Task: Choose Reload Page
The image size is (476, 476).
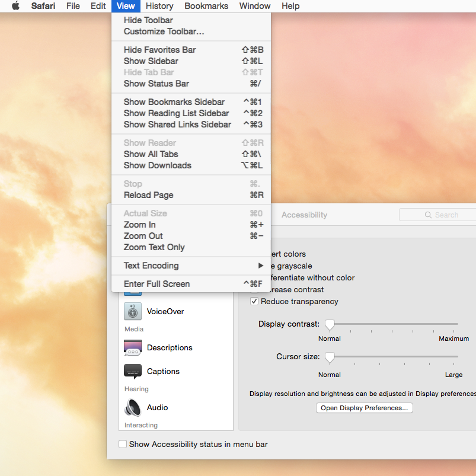Action: click(x=191, y=195)
